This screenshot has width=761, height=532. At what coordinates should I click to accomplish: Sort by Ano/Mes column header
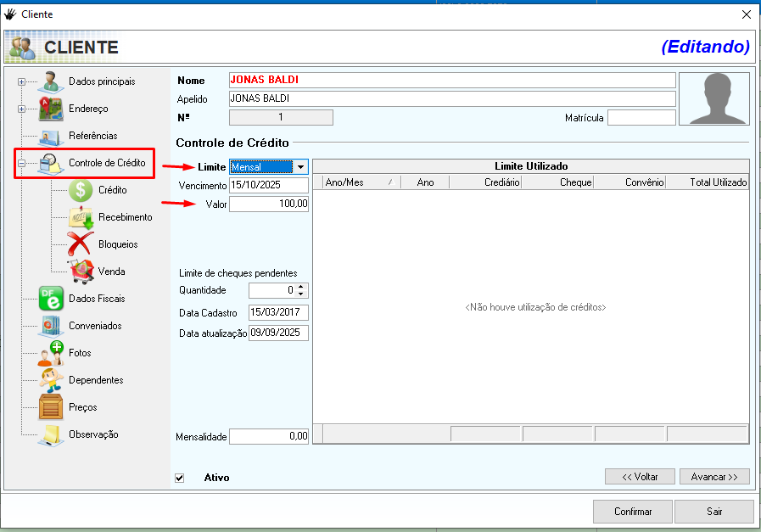click(x=355, y=182)
